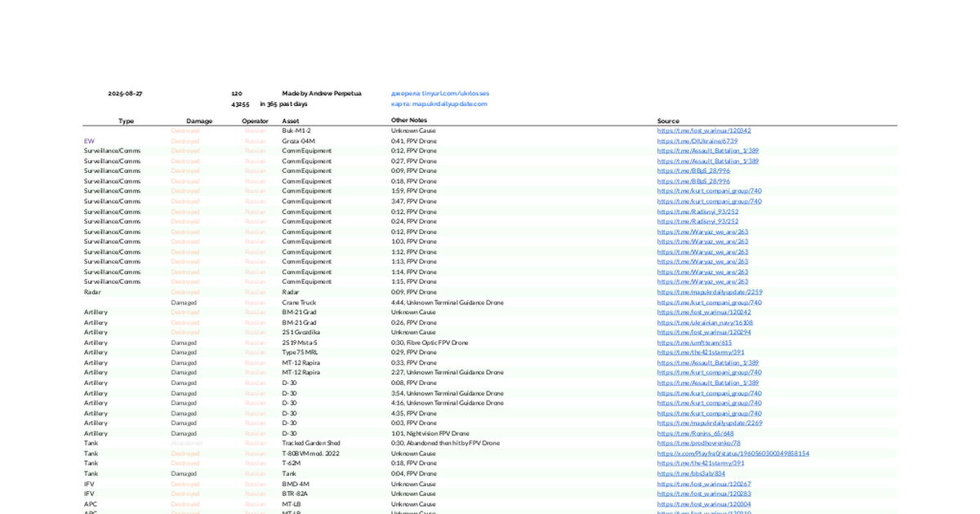Open Waryaz_we_are/263 link in the 1:15 row
980x514 pixels.
[x=703, y=281]
